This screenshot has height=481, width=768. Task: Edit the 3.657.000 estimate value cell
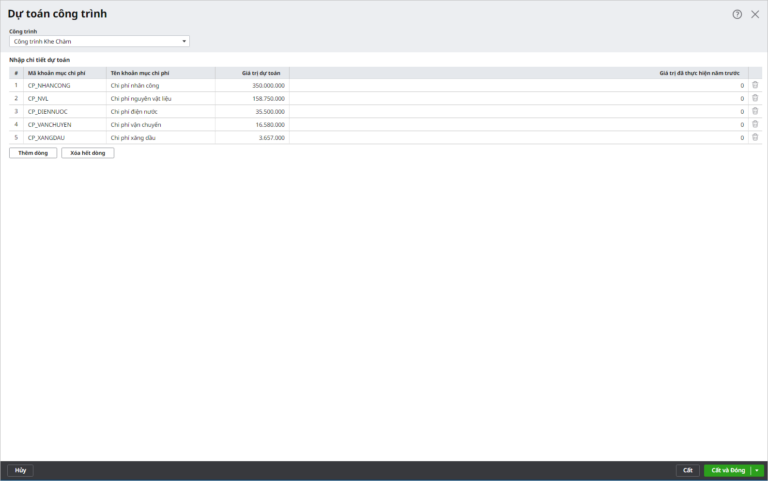pyautogui.click(x=252, y=138)
